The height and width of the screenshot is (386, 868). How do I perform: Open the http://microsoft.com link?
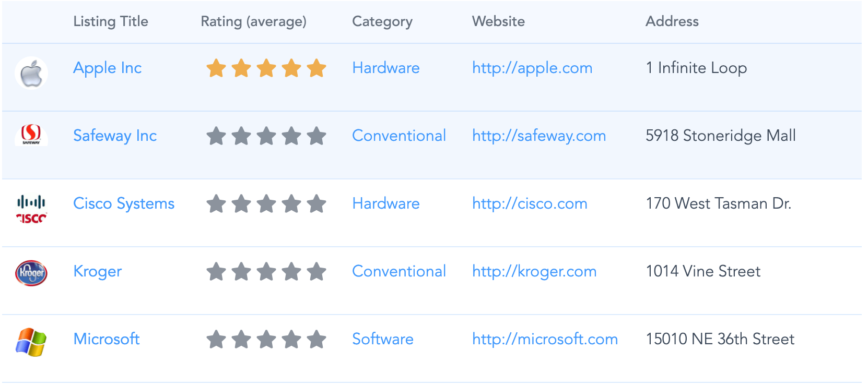[545, 339]
